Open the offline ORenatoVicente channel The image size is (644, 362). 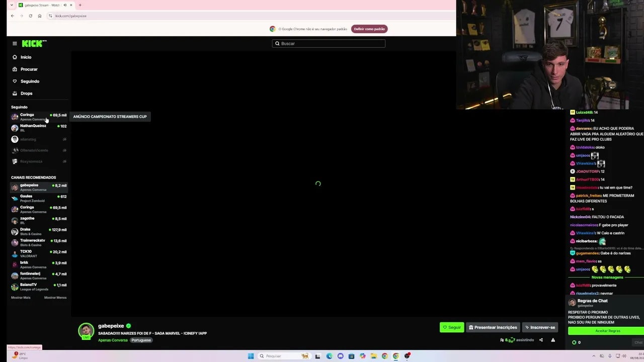tap(39, 150)
